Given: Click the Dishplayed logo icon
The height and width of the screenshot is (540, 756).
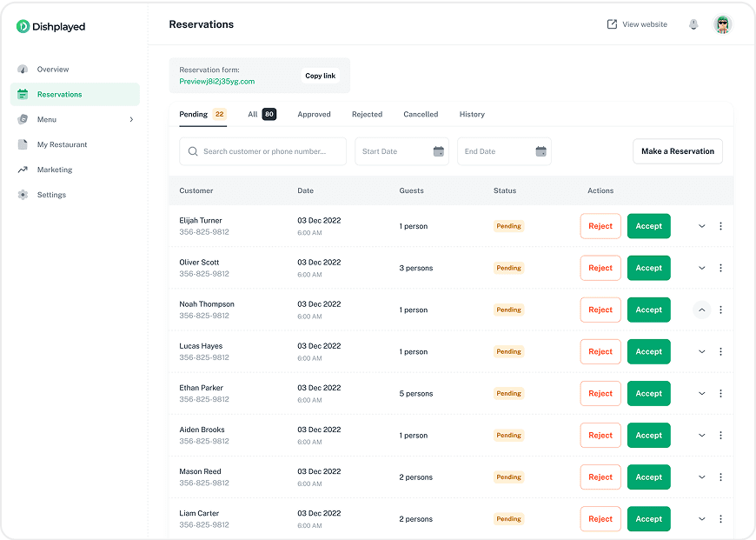Looking at the screenshot, I should pos(23,27).
